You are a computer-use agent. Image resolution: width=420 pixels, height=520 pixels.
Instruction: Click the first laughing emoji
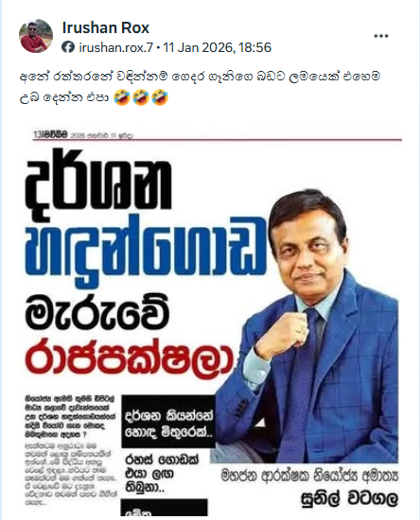[x=121, y=97]
